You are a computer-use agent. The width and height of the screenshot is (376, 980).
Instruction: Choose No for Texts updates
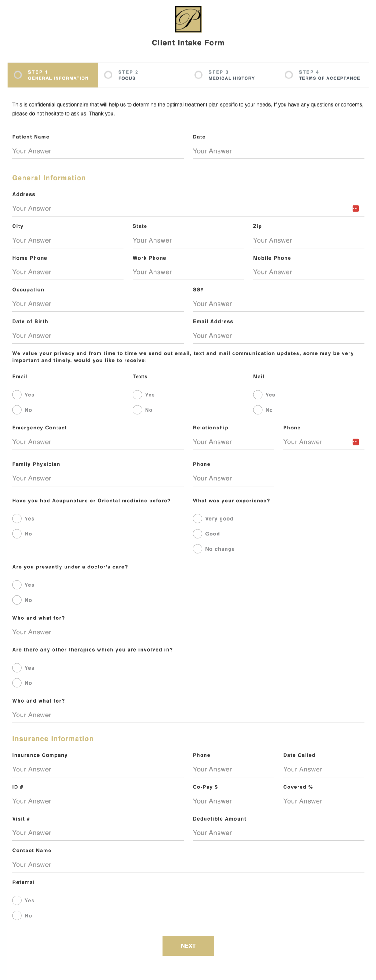137,410
